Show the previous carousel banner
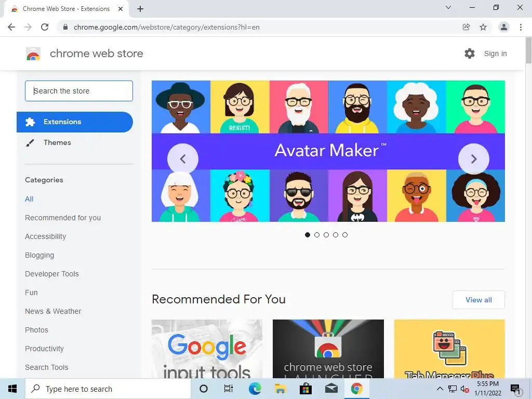 [183, 159]
